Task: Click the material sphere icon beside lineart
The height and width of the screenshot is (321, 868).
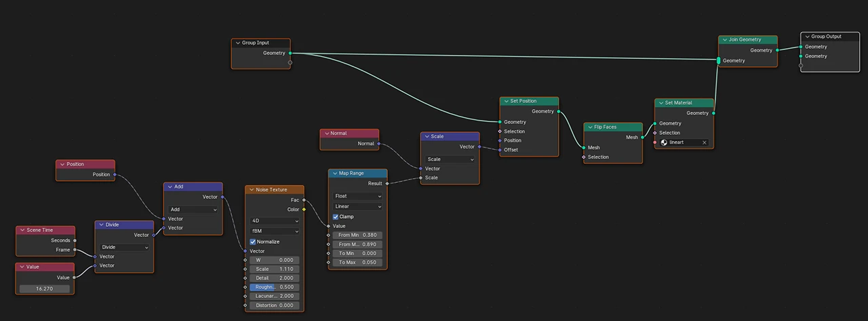Action: (664, 142)
